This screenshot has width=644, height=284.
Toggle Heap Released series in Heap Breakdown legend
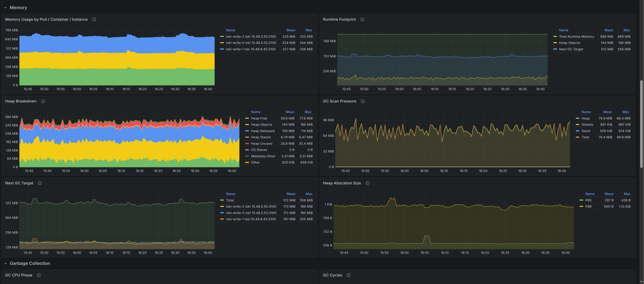(x=263, y=131)
